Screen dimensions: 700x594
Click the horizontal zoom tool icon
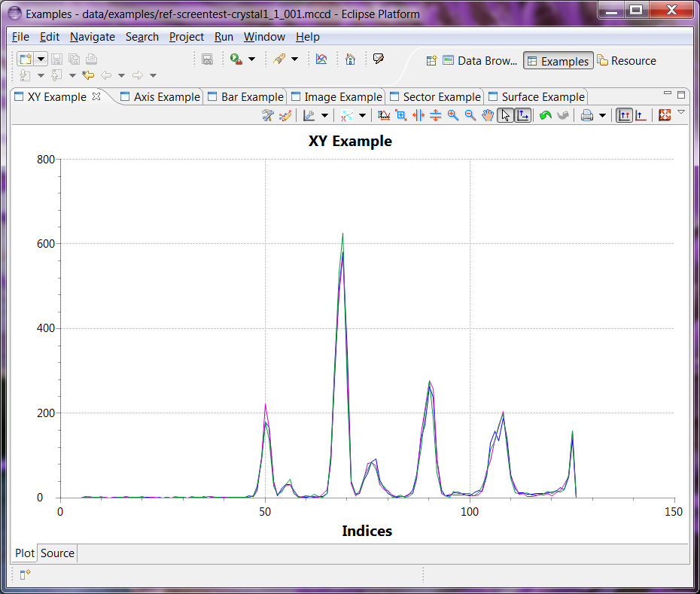[x=418, y=115]
